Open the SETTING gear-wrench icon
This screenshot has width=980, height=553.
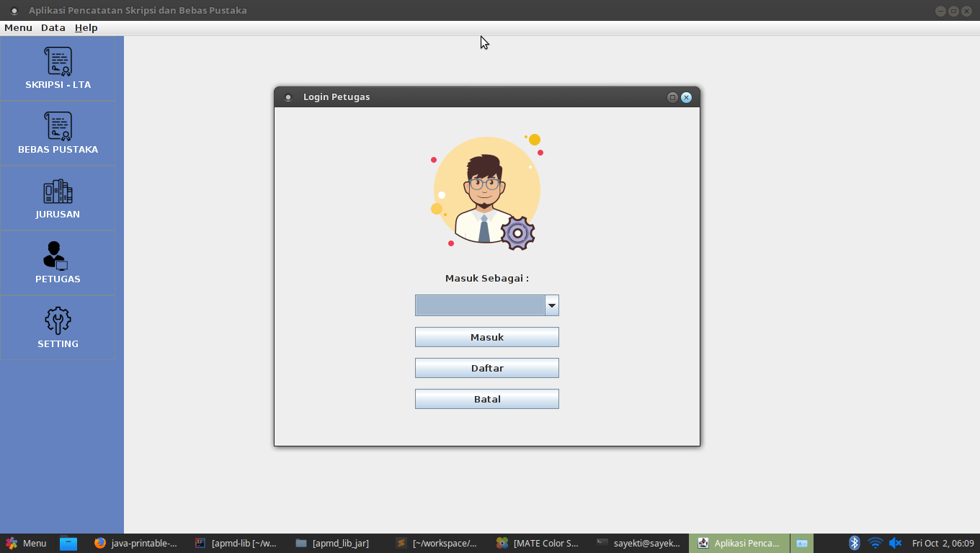[x=58, y=321]
